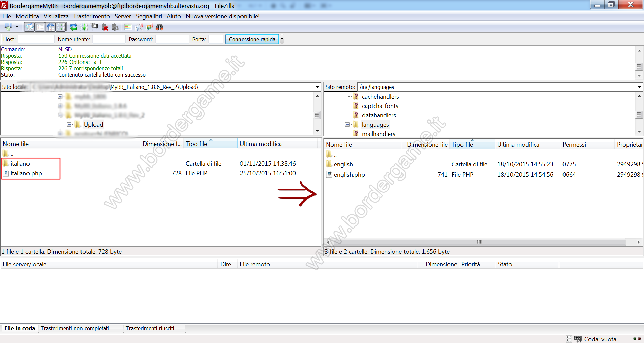Viewport: 644px width, 343px height.
Task: Select the english.php remote file
Action: 349,175
